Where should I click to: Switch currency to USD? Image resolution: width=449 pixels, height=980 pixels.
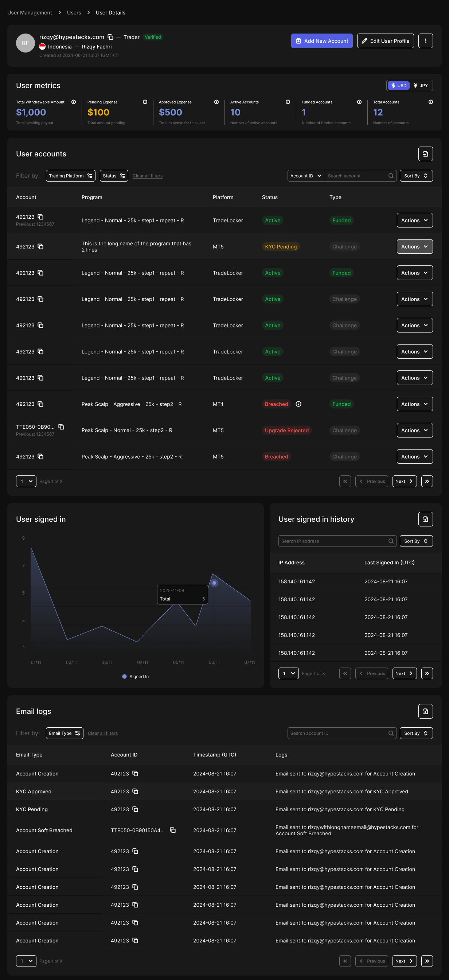click(x=398, y=86)
